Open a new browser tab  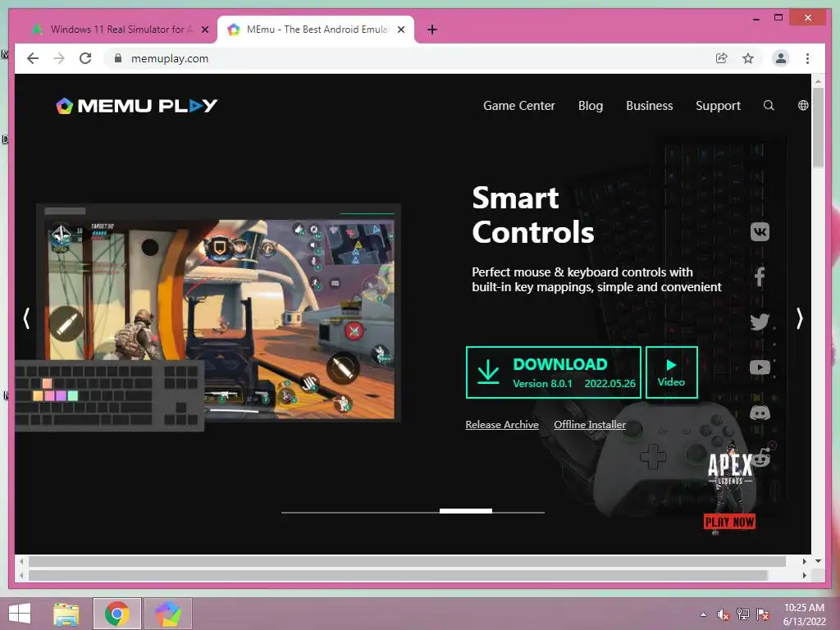(432, 30)
